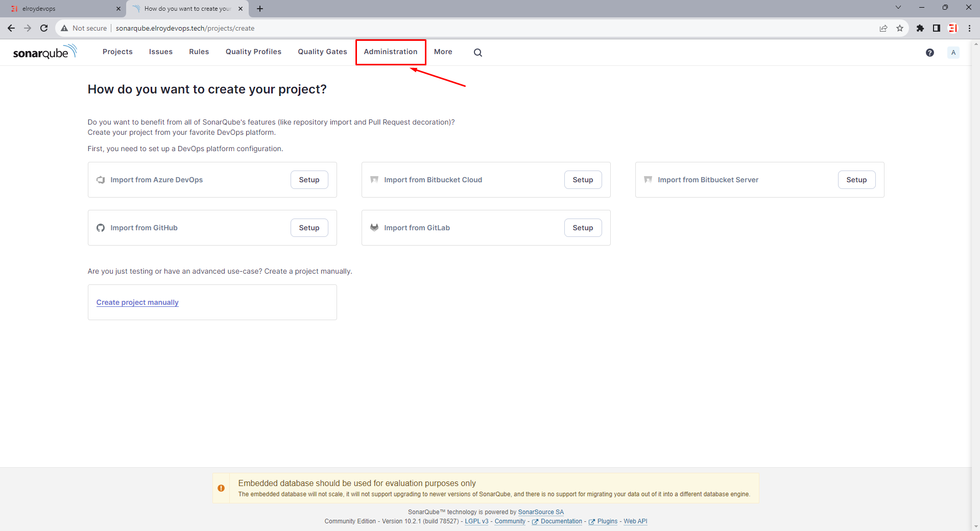
Task: Open a new browser tab
Action: pyautogui.click(x=260, y=9)
